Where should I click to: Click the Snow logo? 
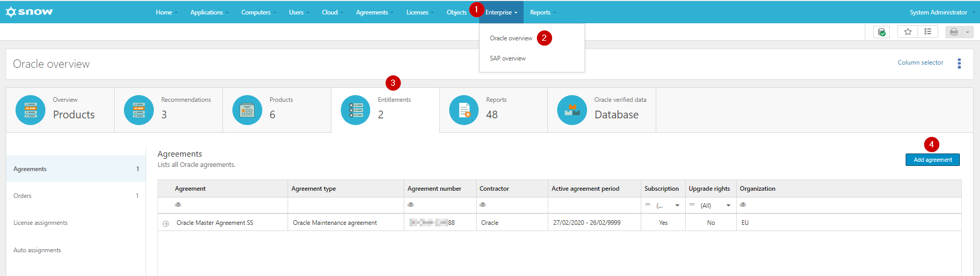(29, 12)
